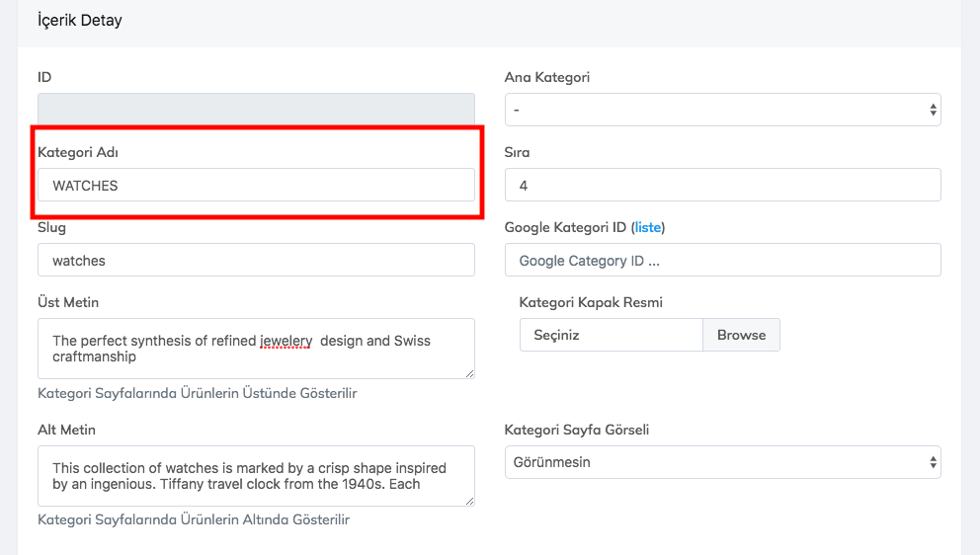Click the "Google Kategori ID" label text

(565, 227)
